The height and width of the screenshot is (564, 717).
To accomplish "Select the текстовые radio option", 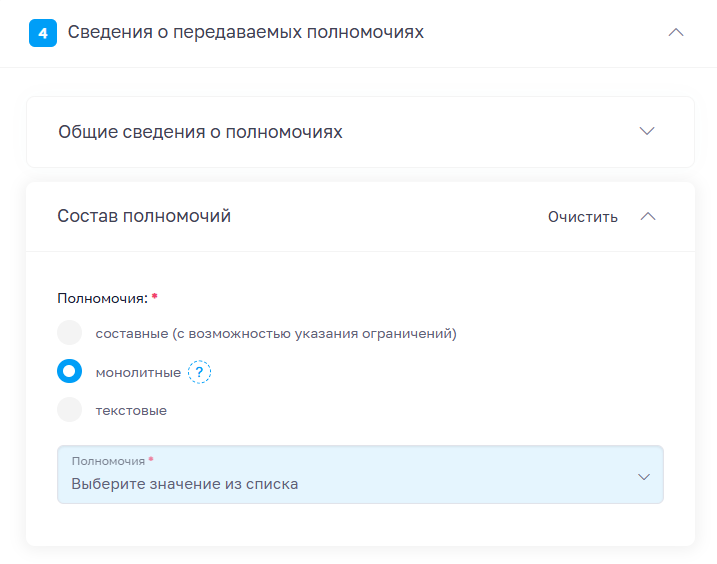I will tap(70, 409).
